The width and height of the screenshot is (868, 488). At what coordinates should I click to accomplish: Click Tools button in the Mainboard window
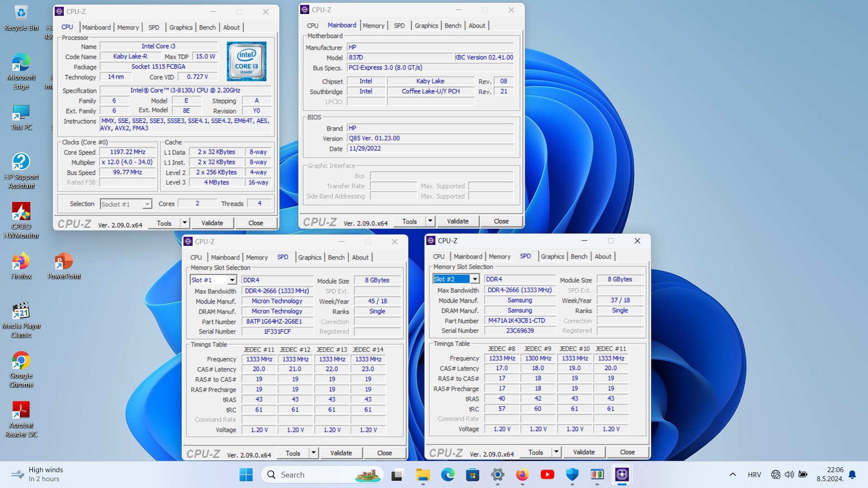click(x=409, y=221)
